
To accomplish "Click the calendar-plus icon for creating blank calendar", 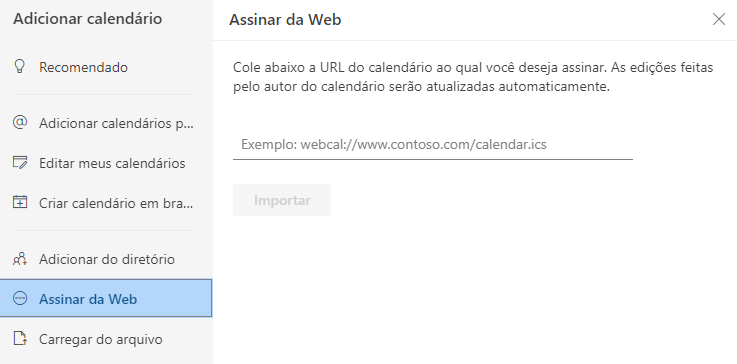I will 20,203.
